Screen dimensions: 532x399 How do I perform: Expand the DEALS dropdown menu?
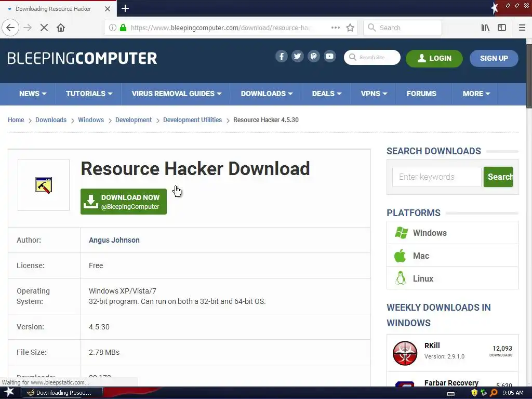(x=327, y=94)
